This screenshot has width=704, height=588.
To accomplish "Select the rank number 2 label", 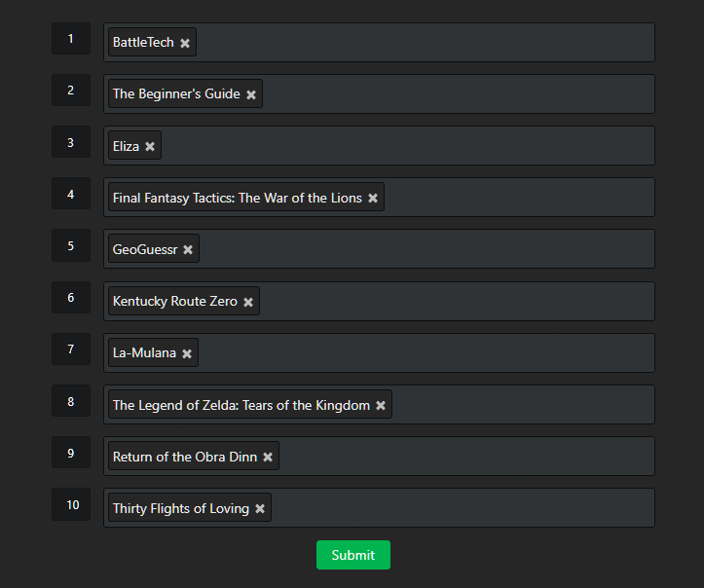I will (x=71, y=91).
